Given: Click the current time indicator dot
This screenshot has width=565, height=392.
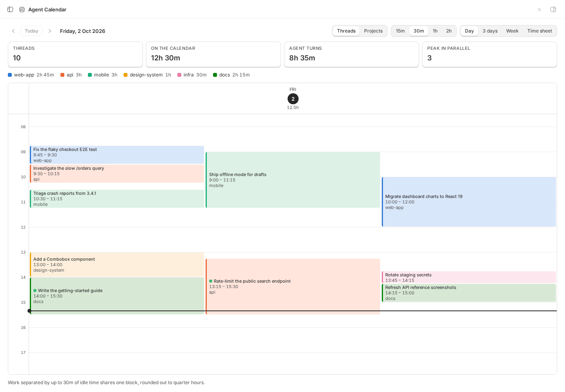Looking at the screenshot, I should coord(29,311).
